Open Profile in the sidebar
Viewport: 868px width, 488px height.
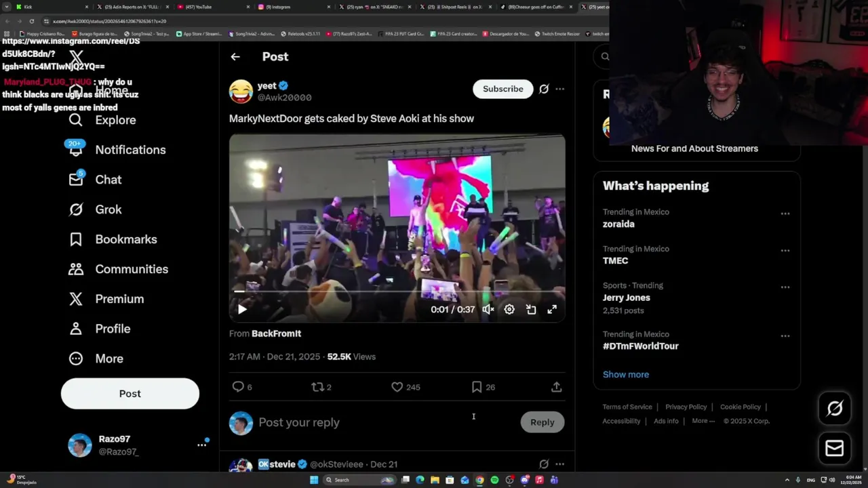(99, 329)
